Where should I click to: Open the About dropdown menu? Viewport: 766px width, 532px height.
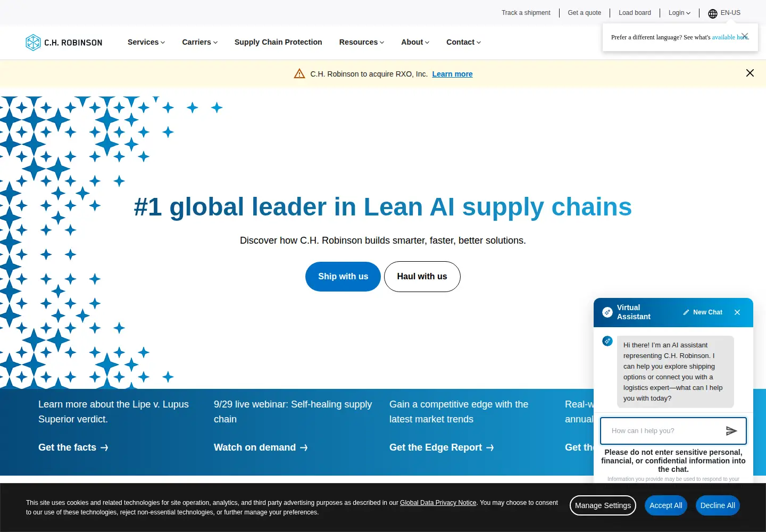pos(415,42)
